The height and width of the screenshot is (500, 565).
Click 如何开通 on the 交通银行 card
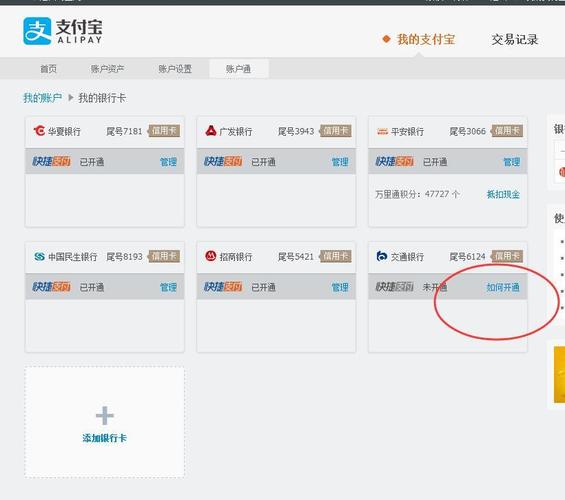(503, 287)
